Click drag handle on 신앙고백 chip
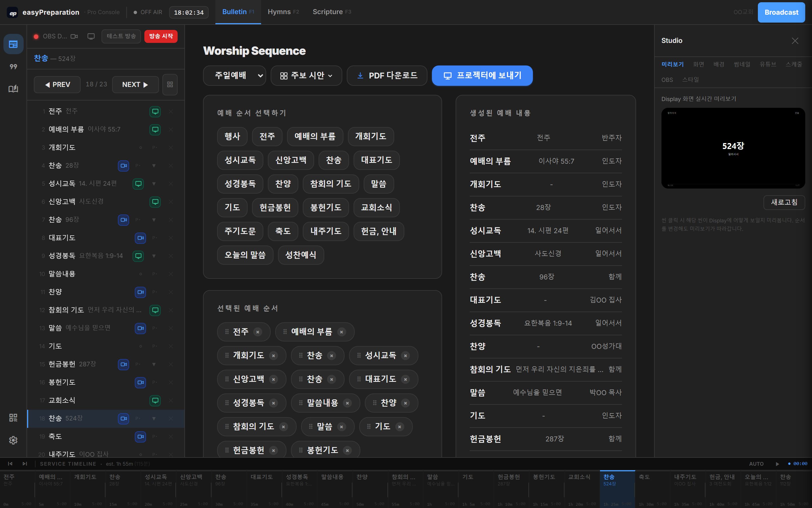 click(227, 379)
